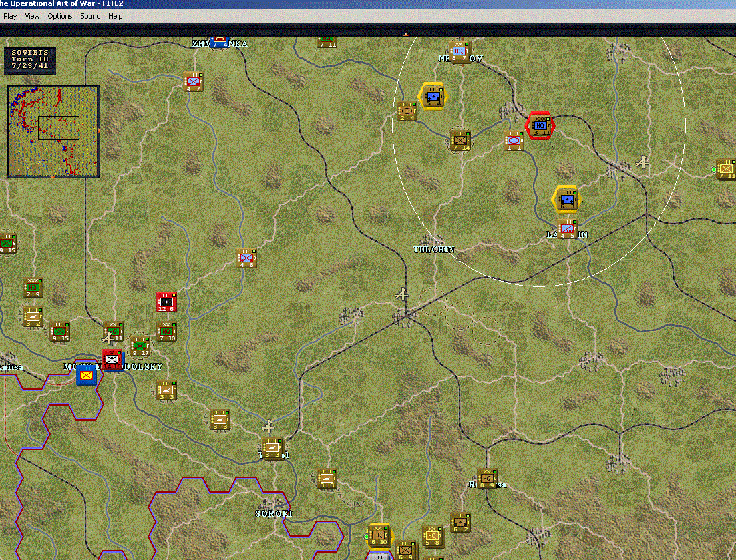Select the 3-3 artillery unit north of Soroki
736x560 pixels.
pos(327,478)
